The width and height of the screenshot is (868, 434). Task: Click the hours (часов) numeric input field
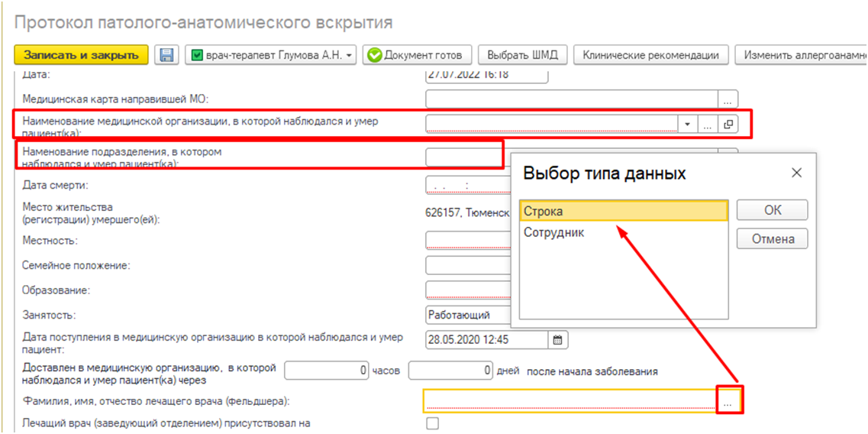[326, 371]
